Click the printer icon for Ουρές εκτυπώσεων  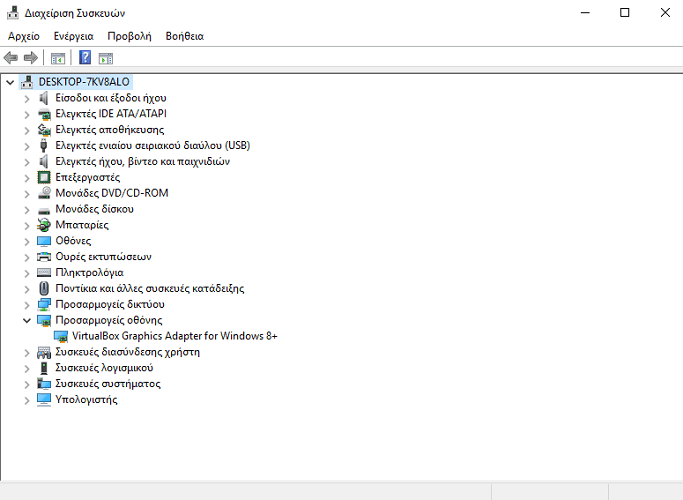pos(44,257)
